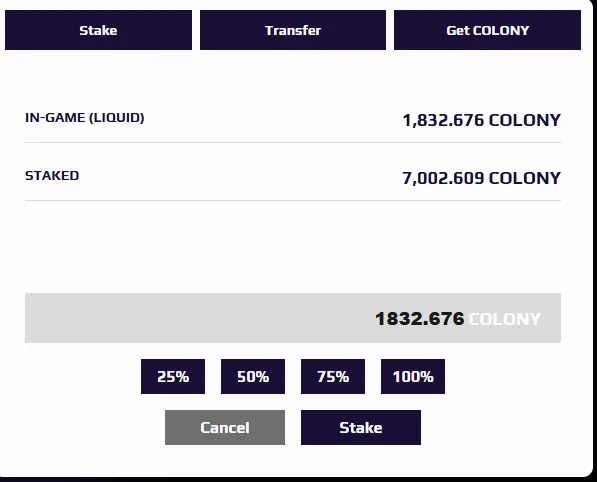Set the amount with the 100% button
The image size is (597, 482).
coord(413,377)
